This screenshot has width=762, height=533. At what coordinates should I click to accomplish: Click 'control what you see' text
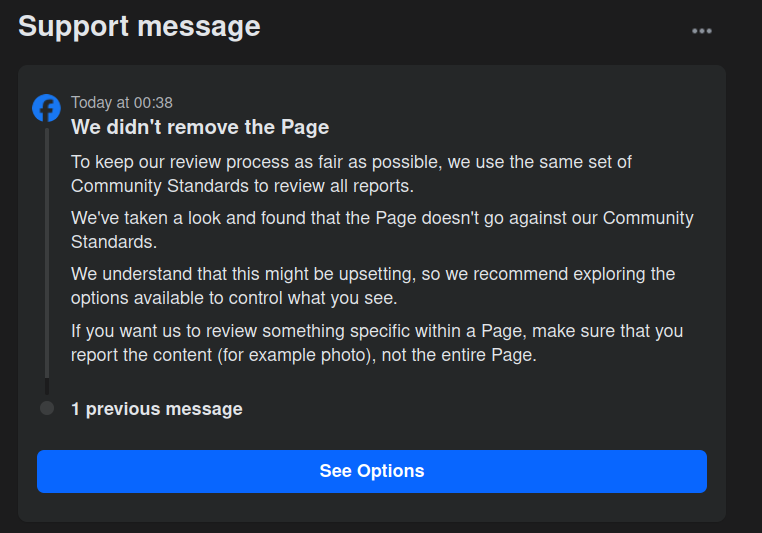tap(317, 298)
